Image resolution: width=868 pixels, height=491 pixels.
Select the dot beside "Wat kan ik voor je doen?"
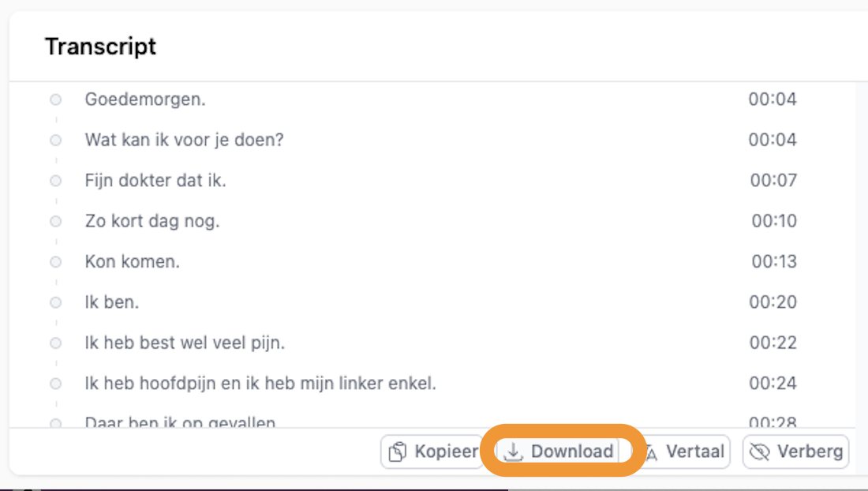coord(56,140)
